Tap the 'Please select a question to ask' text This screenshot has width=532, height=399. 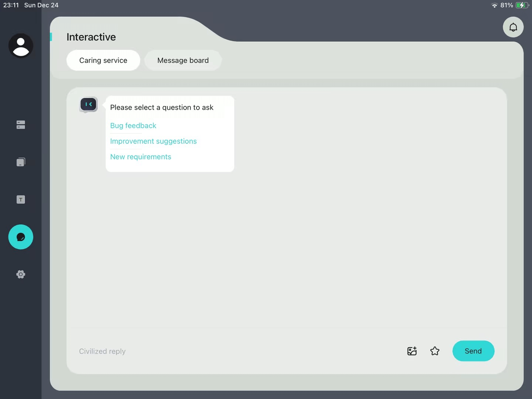(x=162, y=108)
